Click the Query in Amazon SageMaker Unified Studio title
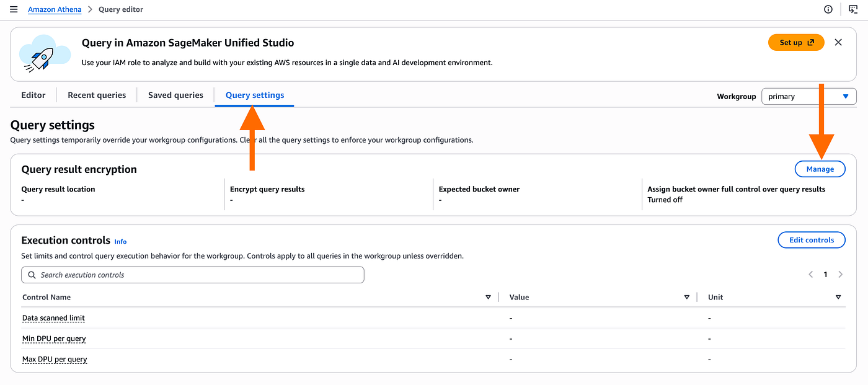Viewport: 868px width, 385px height. [188, 43]
